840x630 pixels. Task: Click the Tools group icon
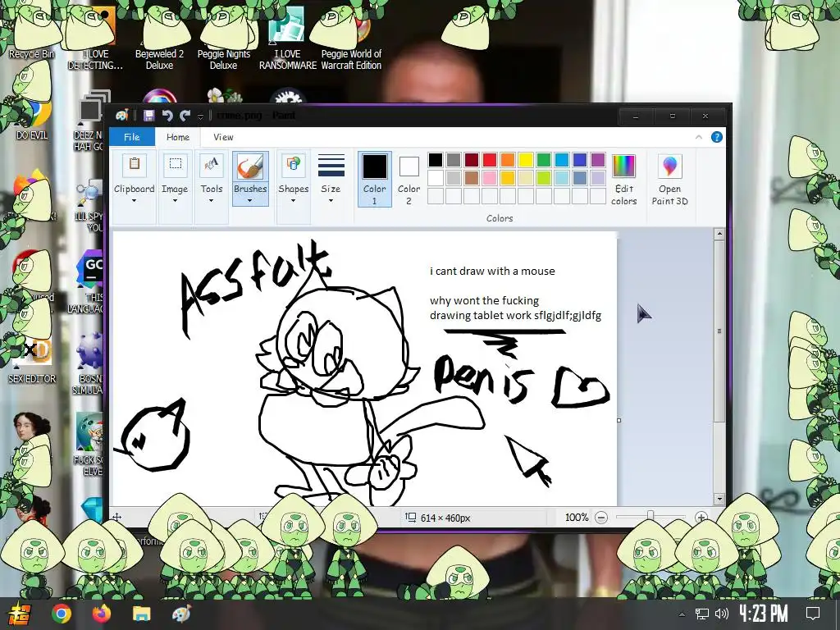[x=212, y=165]
